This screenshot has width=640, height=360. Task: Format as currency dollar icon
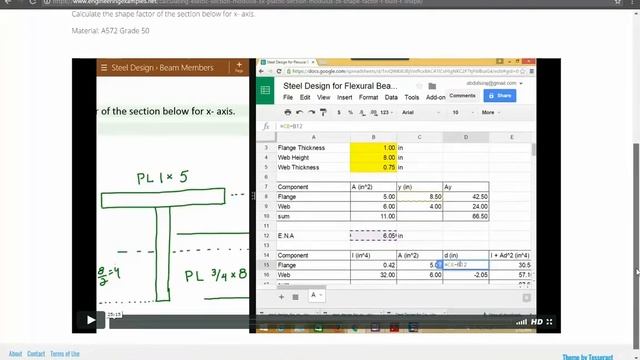coord(339,112)
